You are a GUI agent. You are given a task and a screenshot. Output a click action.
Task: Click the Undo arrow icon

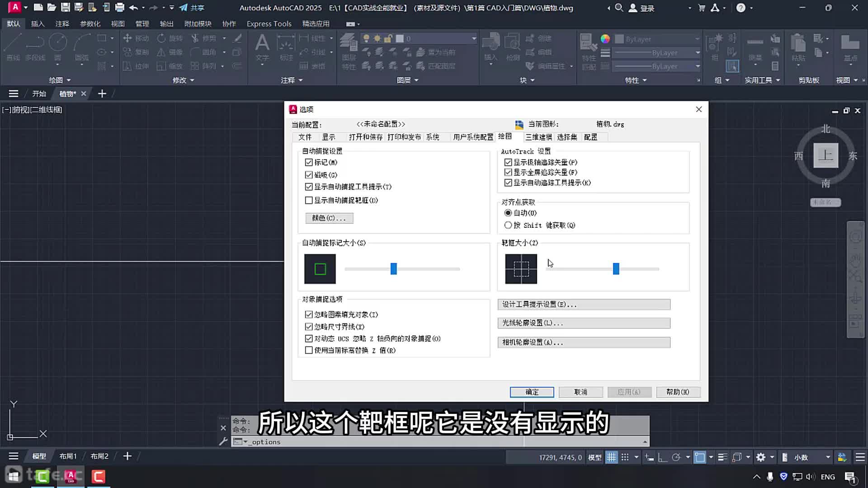point(133,8)
